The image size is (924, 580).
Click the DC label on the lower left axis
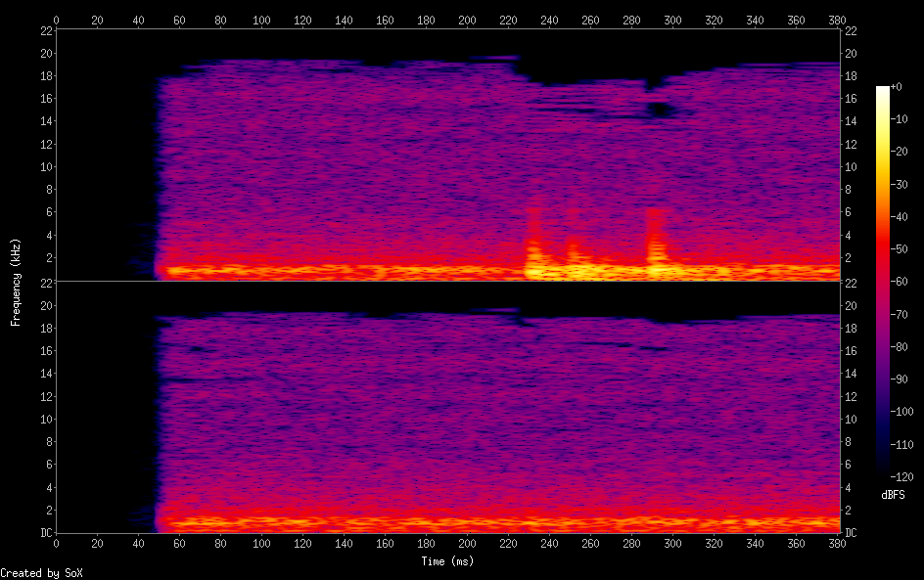43,533
